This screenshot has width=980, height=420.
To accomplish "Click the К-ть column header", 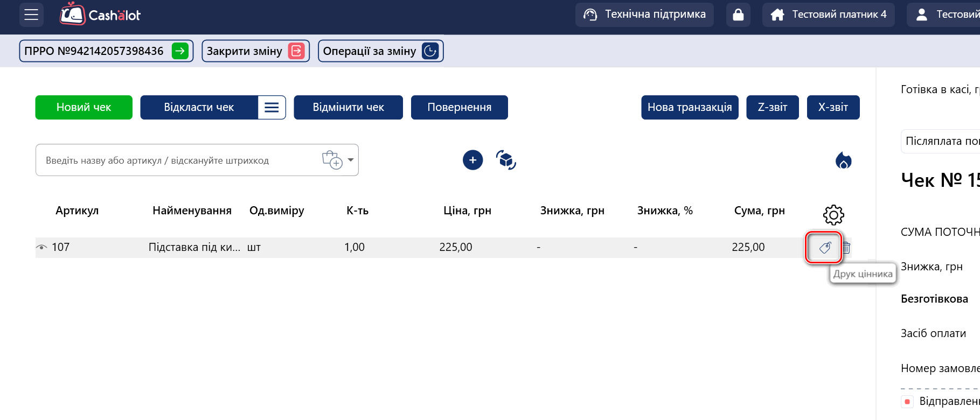I will pyautogui.click(x=357, y=211).
